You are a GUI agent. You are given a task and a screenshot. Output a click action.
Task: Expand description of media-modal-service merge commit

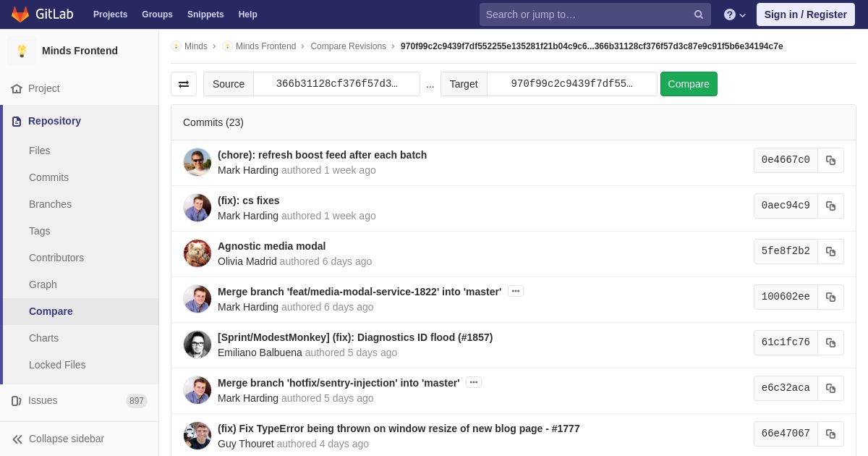[x=516, y=291]
